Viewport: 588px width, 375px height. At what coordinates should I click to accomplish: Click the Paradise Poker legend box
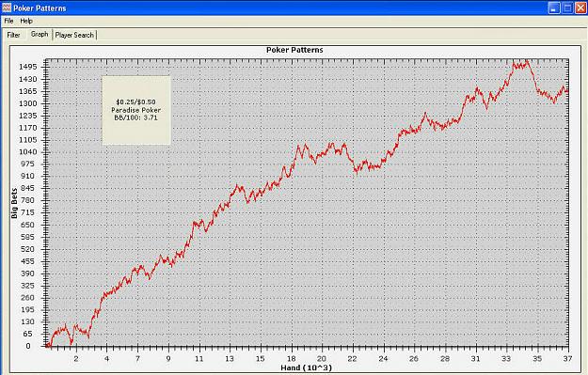(x=136, y=111)
